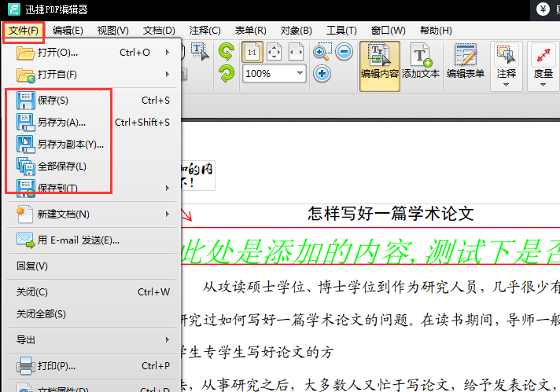Click the yen purchase icon in title bar

click(543, 9)
